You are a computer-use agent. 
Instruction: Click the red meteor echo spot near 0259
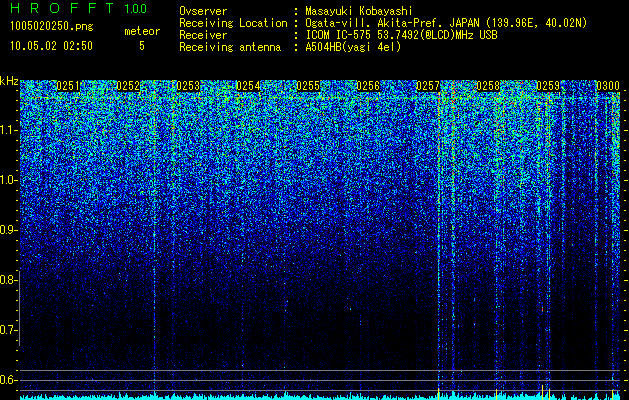pyautogui.click(x=542, y=310)
